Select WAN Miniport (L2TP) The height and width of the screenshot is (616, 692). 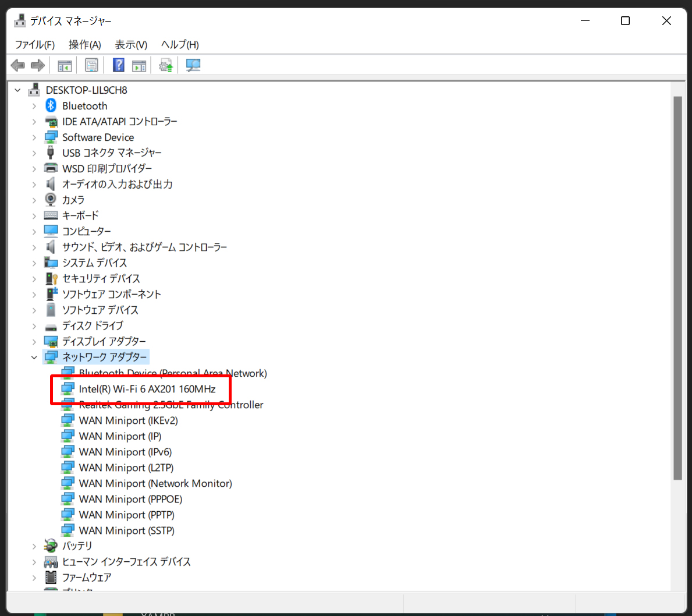click(126, 467)
